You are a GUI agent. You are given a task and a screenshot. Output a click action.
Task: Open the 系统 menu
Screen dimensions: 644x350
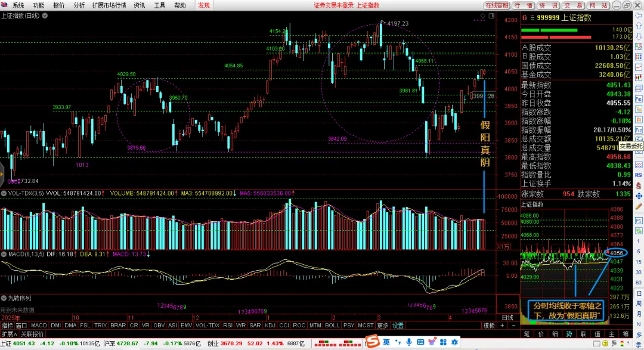(x=18, y=5)
